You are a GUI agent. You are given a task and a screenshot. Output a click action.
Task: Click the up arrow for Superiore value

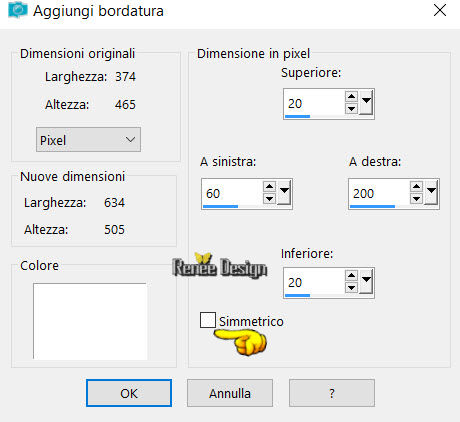(351, 97)
